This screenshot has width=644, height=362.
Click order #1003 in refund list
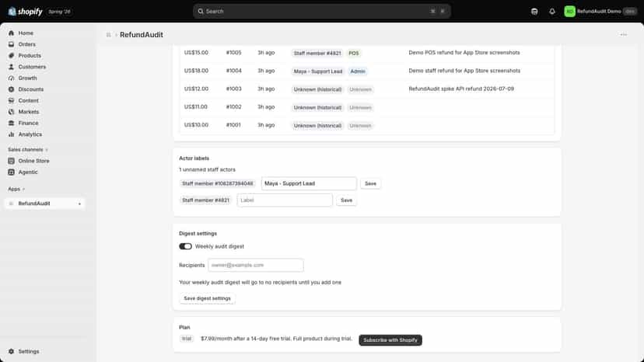pyautogui.click(x=233, y=89)
